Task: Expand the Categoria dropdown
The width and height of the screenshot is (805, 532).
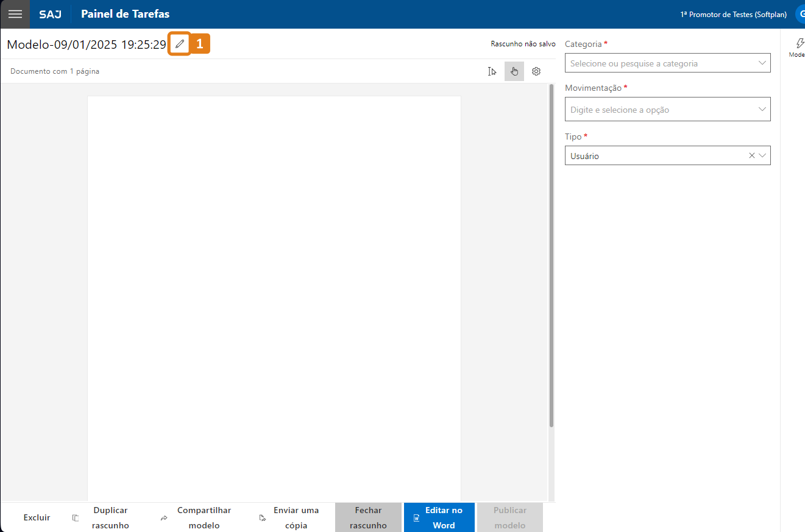Action: [762, 63]
